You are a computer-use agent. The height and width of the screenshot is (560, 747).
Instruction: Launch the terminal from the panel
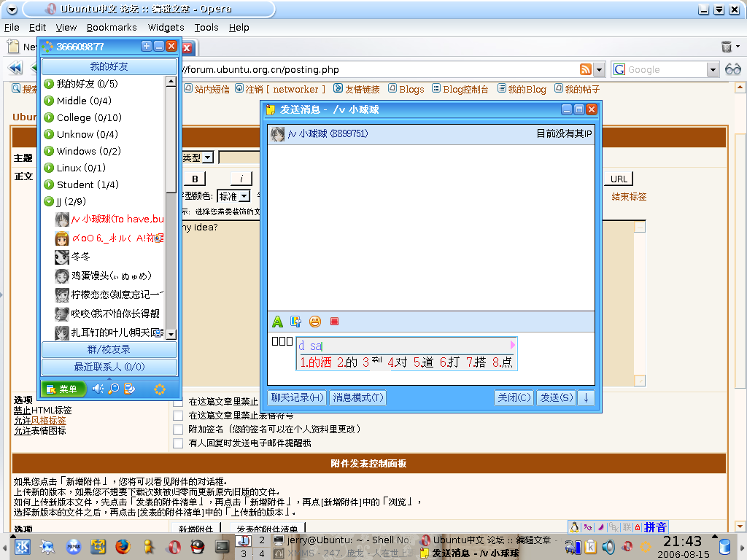pos(222,547)
